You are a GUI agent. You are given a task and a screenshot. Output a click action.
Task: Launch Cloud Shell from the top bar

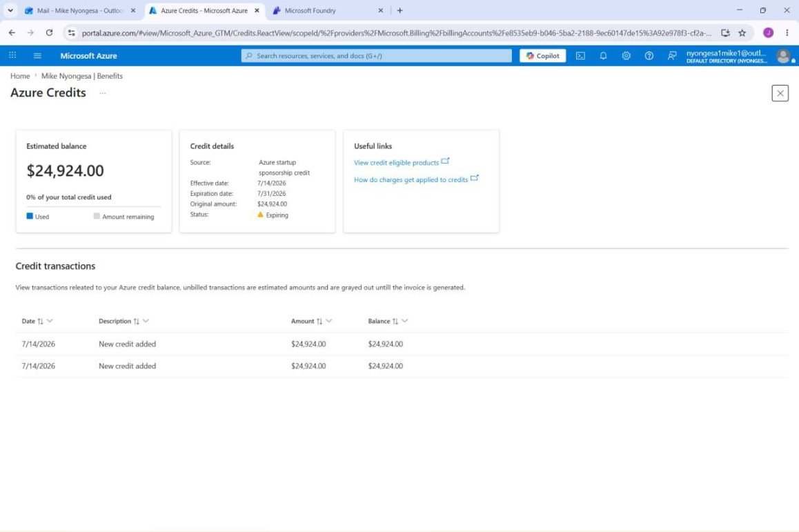point(580,55)
